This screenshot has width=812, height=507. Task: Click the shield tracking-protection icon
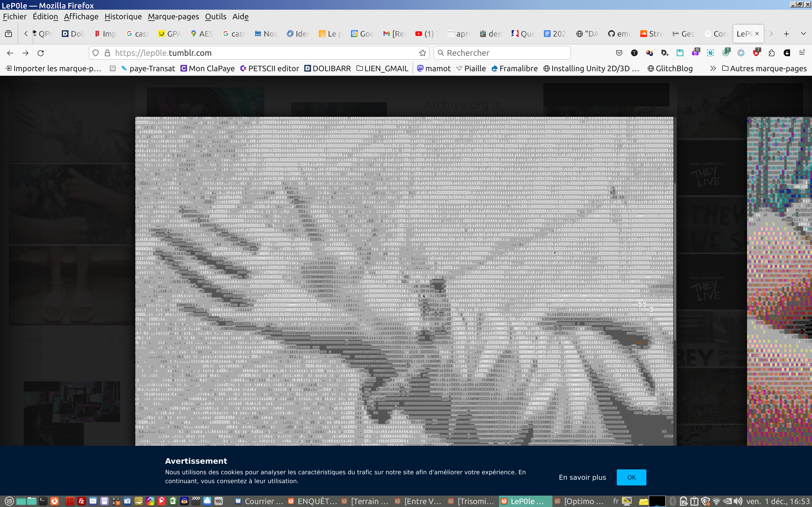coord(96,53)
